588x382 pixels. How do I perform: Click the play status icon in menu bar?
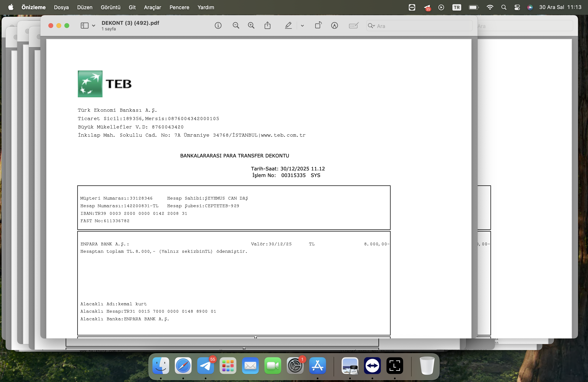[441, 7]
